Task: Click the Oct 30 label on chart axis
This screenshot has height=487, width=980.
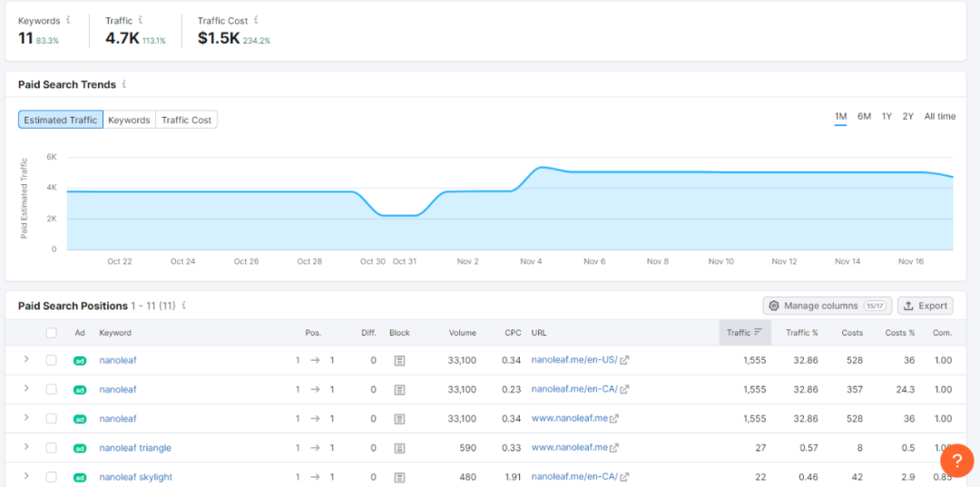Action: click(373, 261)
